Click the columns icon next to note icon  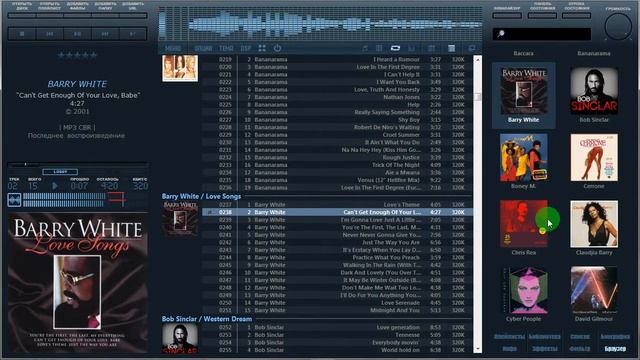[379, 48]
